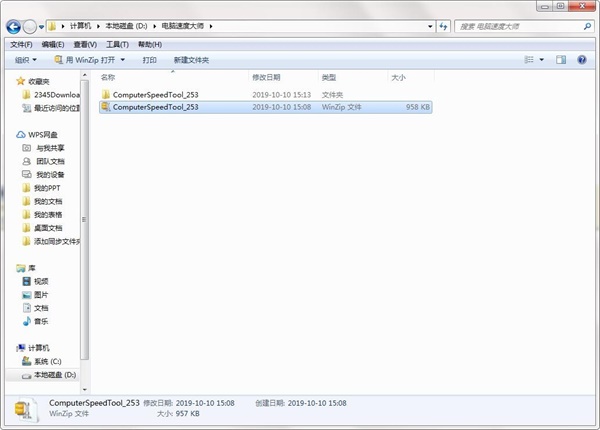The image size is (600, 430).
Task: Click navigation pane scrollbar down arrow
Action: tap(85, 389)
